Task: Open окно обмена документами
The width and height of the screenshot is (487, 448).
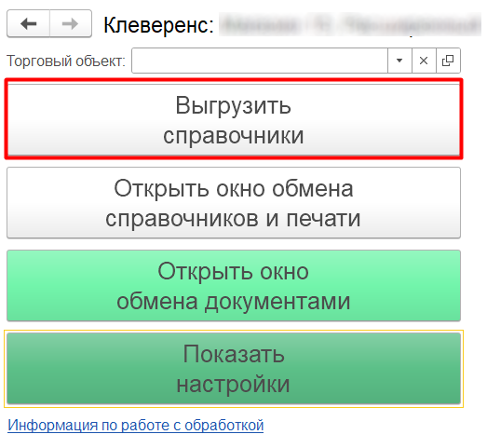Action: pos(234,286)
